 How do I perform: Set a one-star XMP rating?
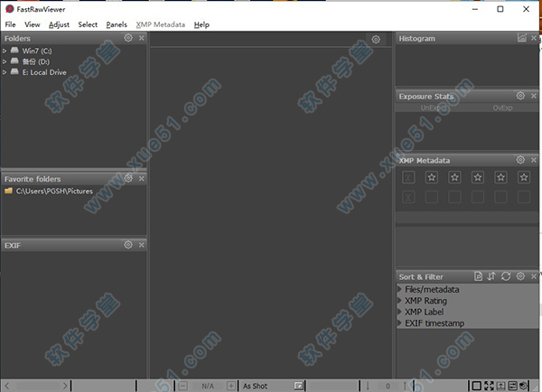432,178
